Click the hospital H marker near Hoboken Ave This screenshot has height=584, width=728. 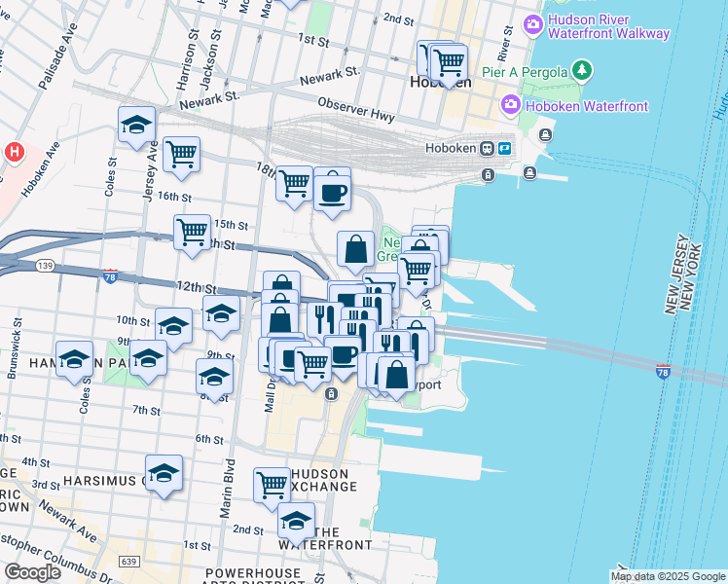(x=15, y=152)
